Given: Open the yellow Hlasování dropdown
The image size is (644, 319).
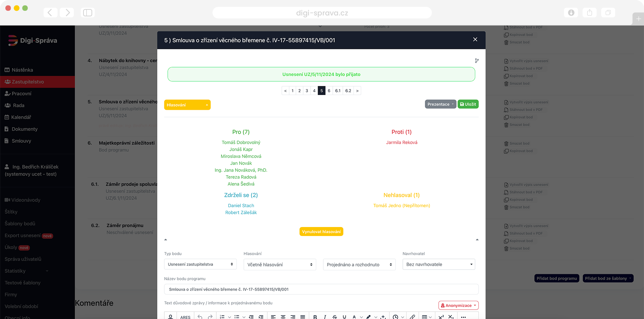Looking at the screenshot, I should click(x=187, y=105).
